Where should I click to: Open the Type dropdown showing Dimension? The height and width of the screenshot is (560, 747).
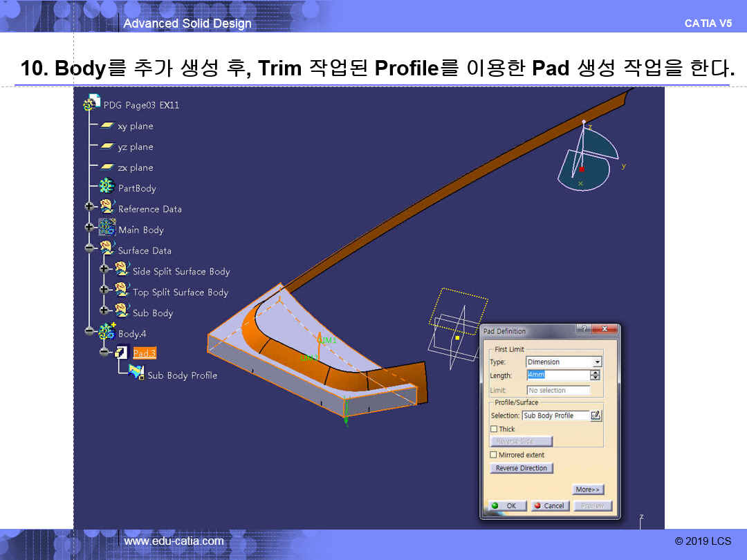coord(598,362)
